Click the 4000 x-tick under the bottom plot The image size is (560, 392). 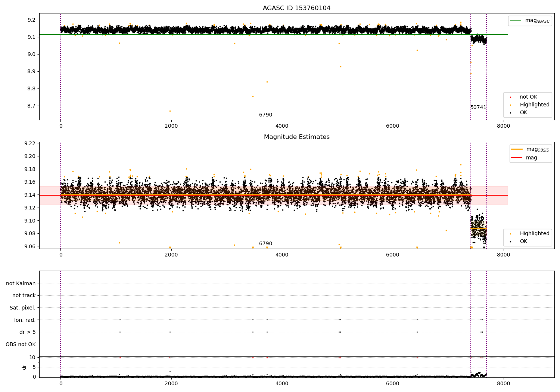[x=282, y=384]
